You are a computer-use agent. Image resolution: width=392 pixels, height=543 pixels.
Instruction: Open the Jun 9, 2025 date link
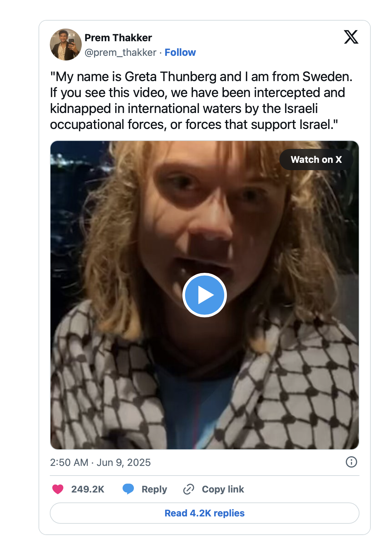[124, 463]
